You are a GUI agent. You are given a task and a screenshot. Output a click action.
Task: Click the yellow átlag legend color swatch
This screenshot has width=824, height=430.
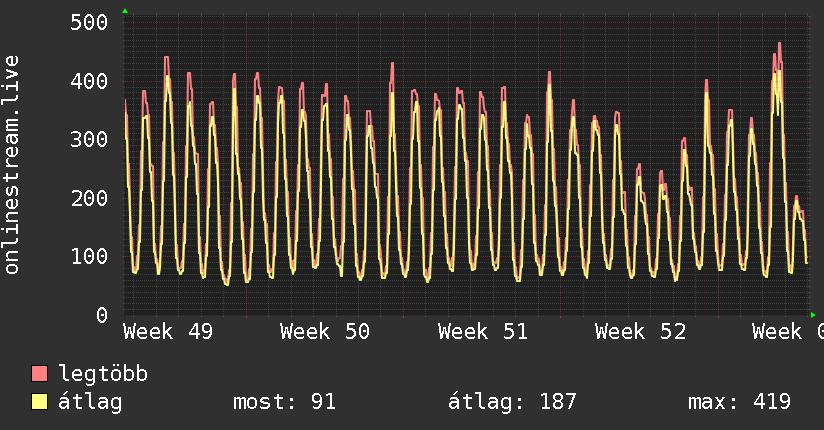(x=40, y=402)
